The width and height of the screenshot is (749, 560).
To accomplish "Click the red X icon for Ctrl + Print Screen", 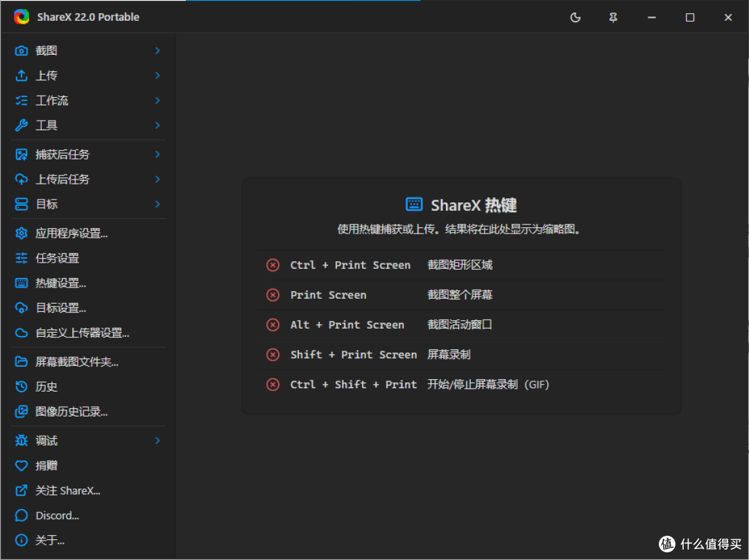I will (273, 265).
